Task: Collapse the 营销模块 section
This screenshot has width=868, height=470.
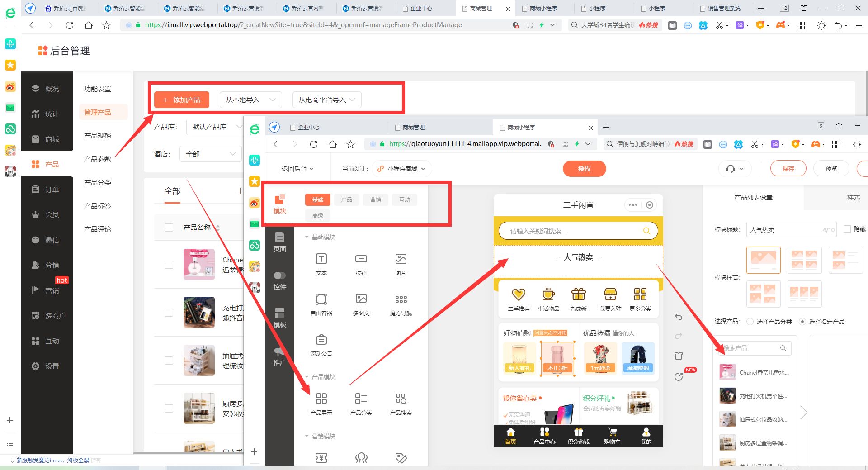Action: tap(306, 436)
